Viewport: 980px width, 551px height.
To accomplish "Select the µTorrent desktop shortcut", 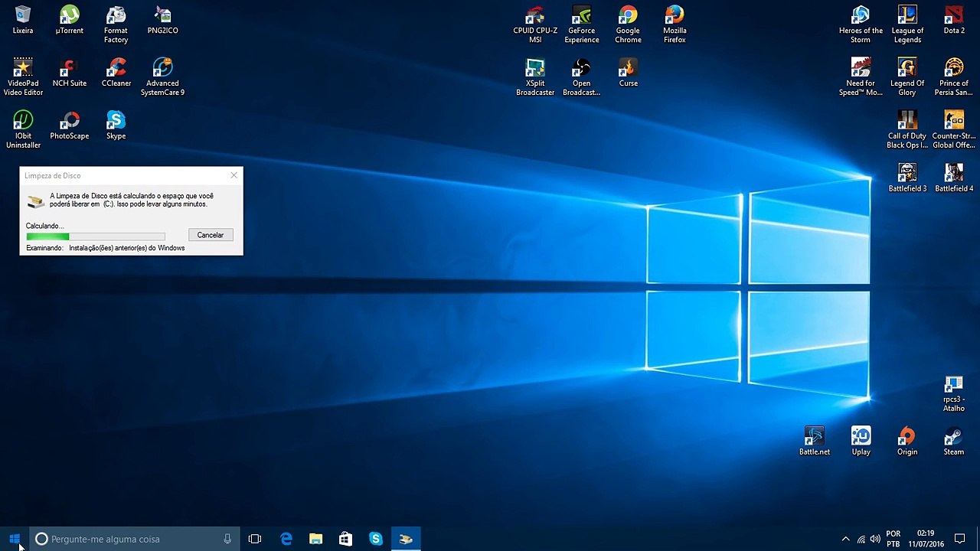I will pos(70,21).
